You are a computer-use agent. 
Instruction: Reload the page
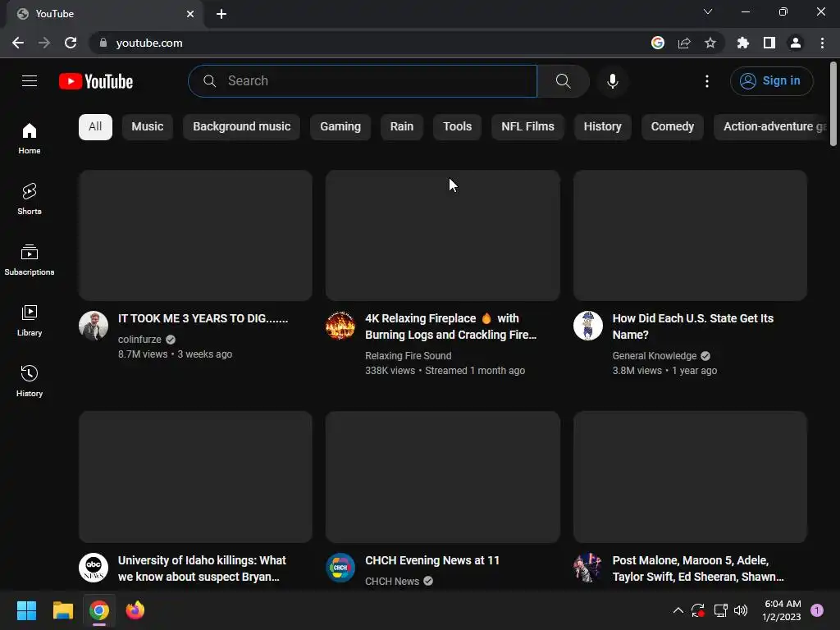tap(71, 43)
